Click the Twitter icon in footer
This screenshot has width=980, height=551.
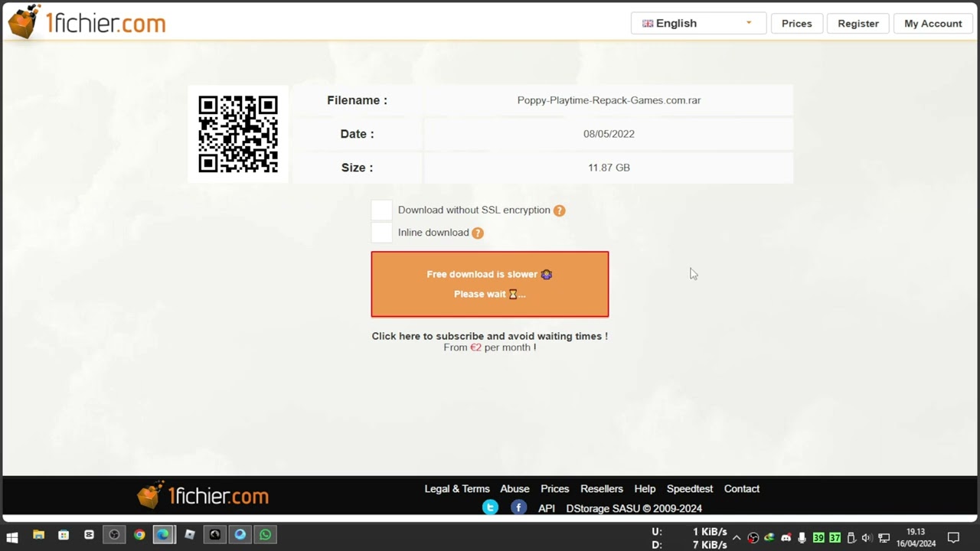491,507
